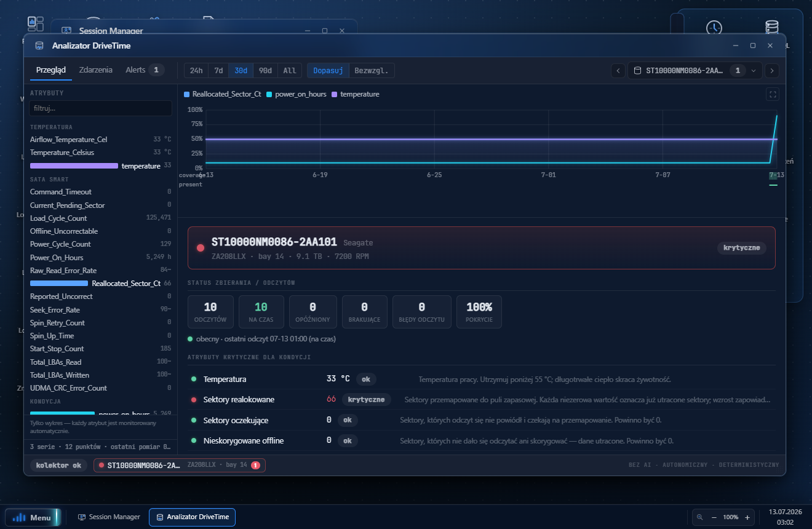Select the All time range

coord(290,71)
